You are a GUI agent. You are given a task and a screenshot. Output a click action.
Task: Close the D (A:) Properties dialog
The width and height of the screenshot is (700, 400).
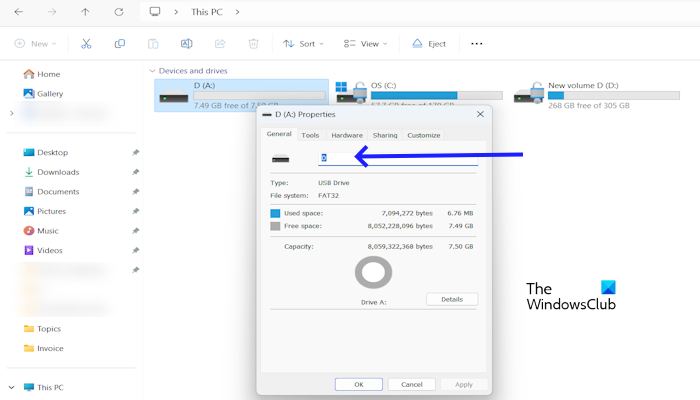(480, 114)
